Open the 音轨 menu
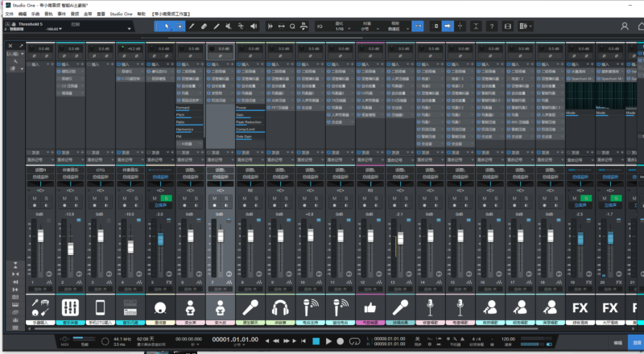The image size is (644, 354). click(48, 14)
